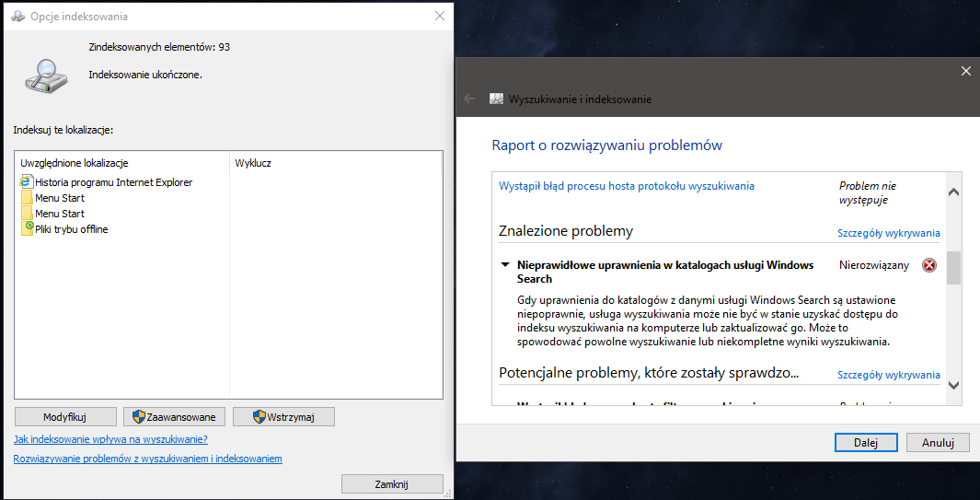Click the back arrow in troubleshooter header
This screenshot has width=980, height=500.
(469, 99)
